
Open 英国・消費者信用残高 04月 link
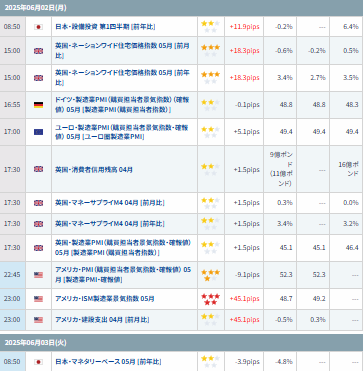point(94,169)
